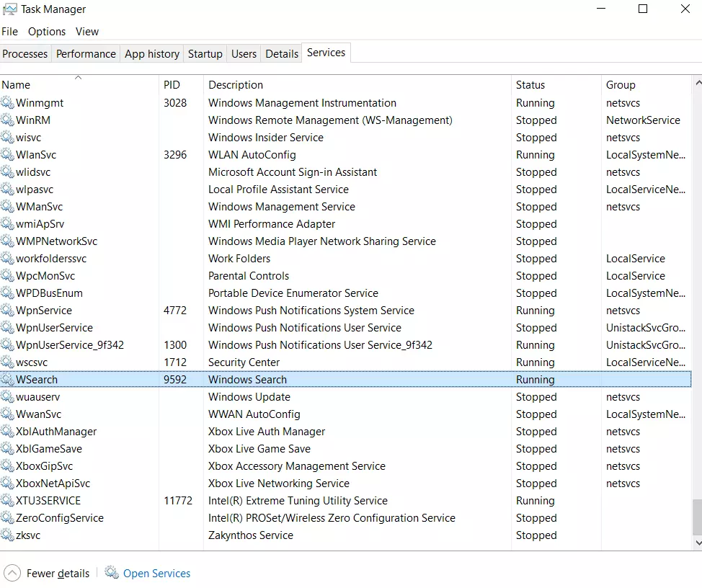Click the service icon next to WpnService
The image size is (702, 588).
pos(7,311)
